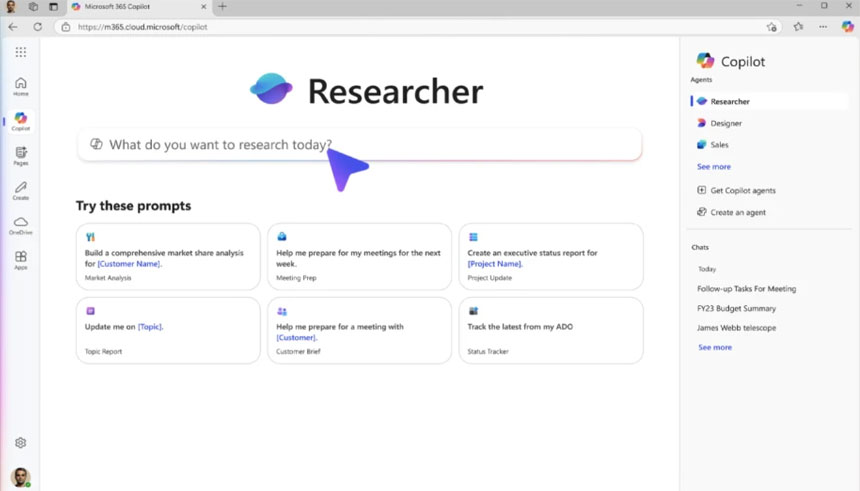
Task: Select Copilot in the left rail
Action: (21, 121)
